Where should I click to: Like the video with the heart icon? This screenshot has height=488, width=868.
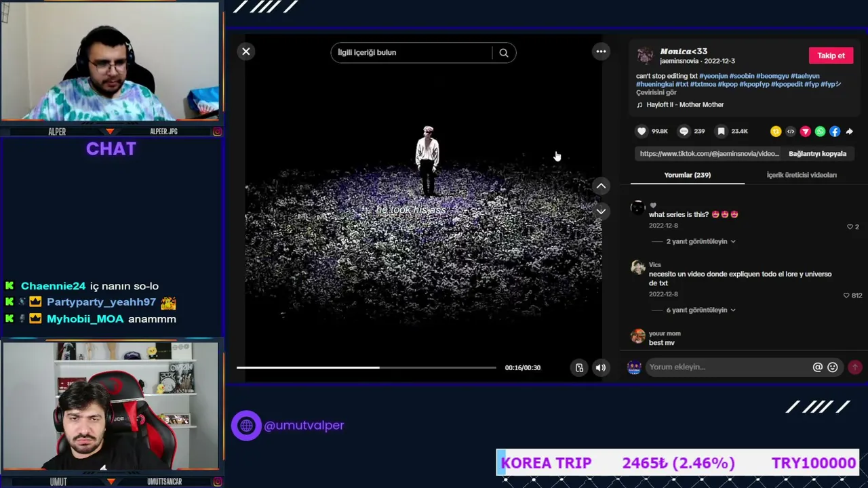pos(642,131)
